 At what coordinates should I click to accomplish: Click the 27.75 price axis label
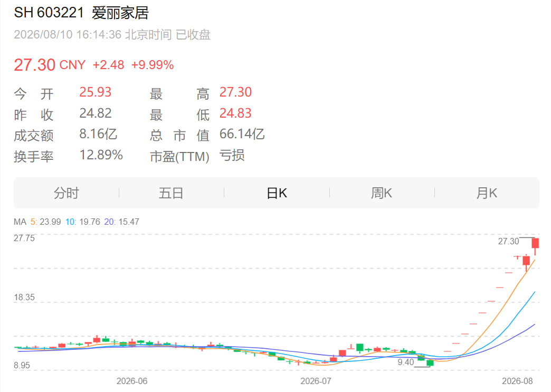pyautogui.click(x=24, y=238)
